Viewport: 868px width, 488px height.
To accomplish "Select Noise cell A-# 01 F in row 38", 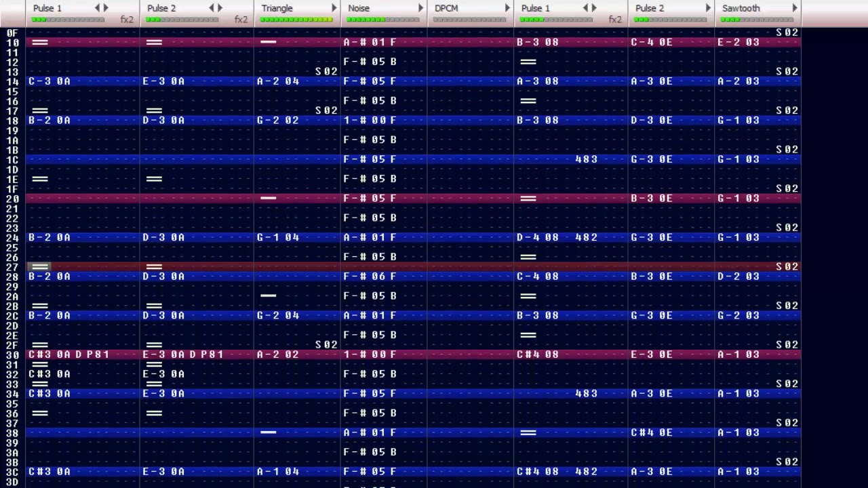I will pyautogui.click(x=370, y=432).
